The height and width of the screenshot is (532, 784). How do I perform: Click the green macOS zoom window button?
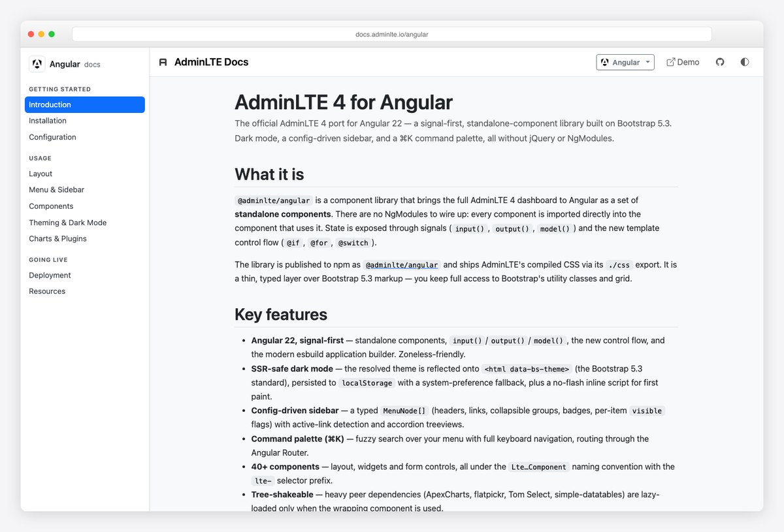[x=52, y=34]
